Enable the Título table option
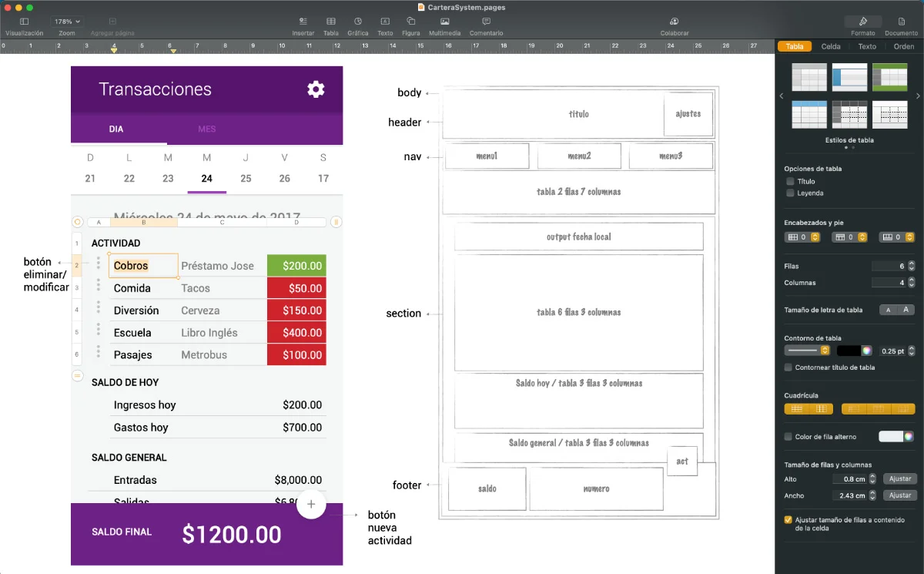 (790, 182)
